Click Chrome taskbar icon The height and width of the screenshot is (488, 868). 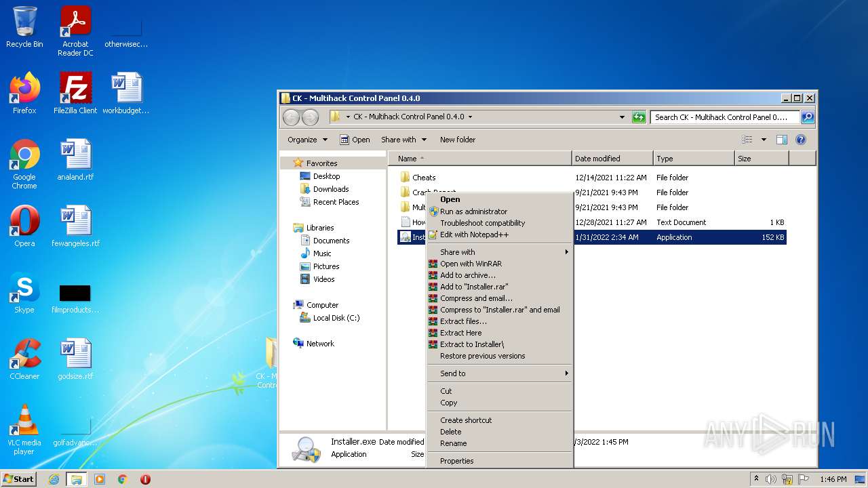click(123, 479)
